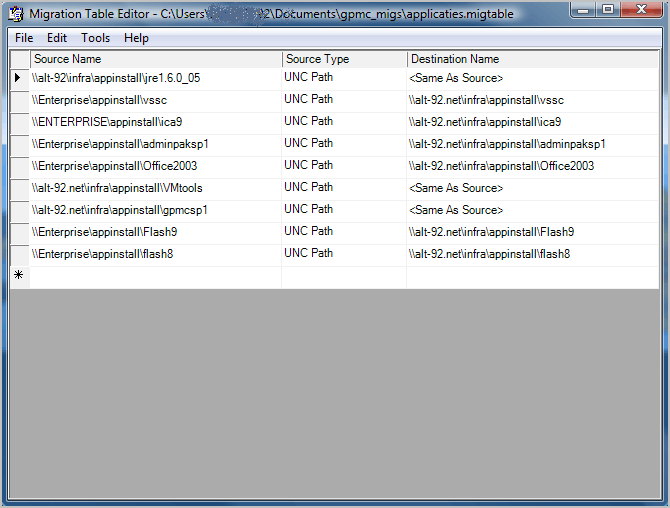Select source cell \\Enterprise\appinstall\vssc

click(156, 101)
